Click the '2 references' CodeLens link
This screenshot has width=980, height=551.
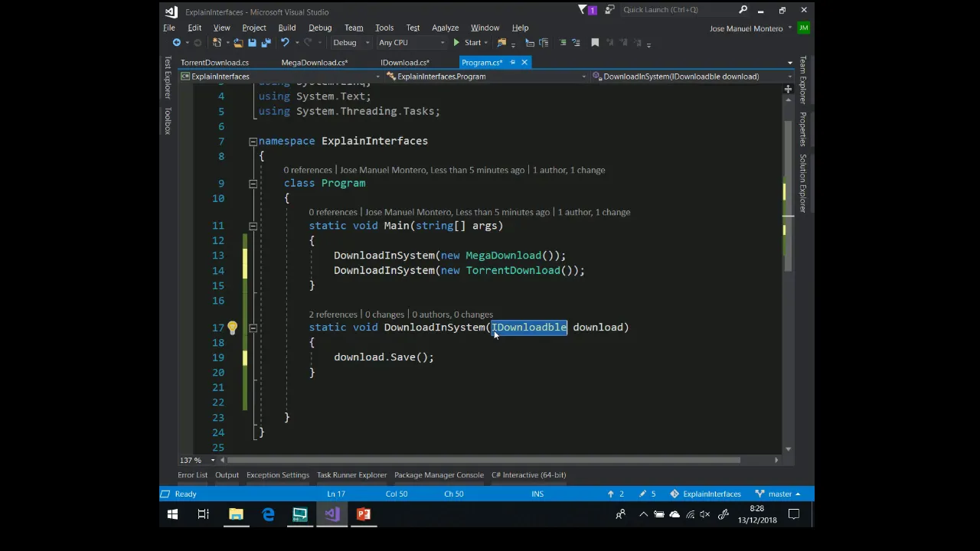tap(333, 315)
